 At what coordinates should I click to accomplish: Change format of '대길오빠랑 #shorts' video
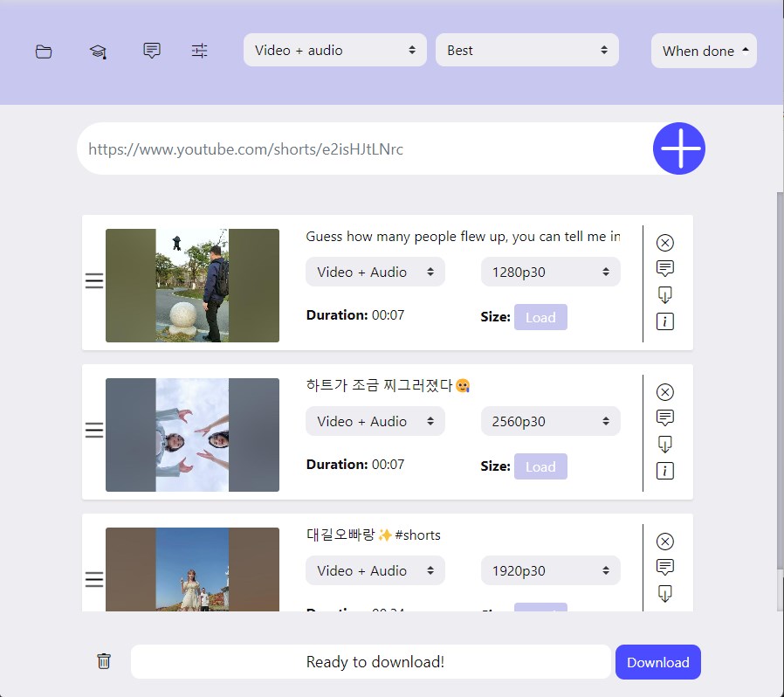pos(375,570)
